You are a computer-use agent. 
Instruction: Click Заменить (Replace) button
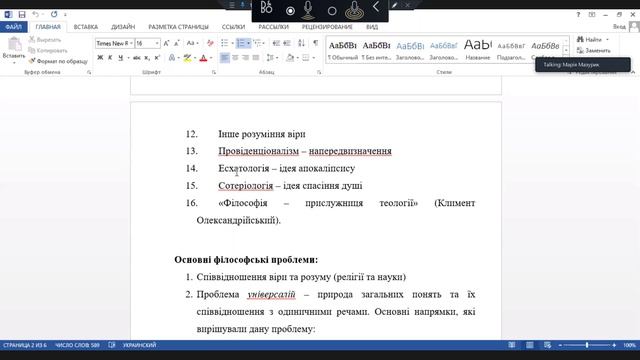(594, 51)
